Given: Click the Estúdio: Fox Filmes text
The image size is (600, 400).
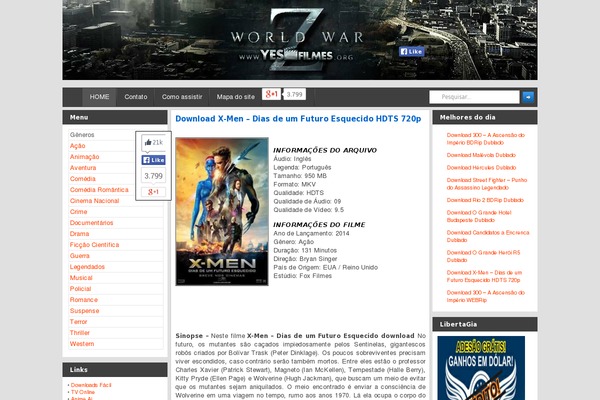Looking at the screenshot, I should [302, 276].
